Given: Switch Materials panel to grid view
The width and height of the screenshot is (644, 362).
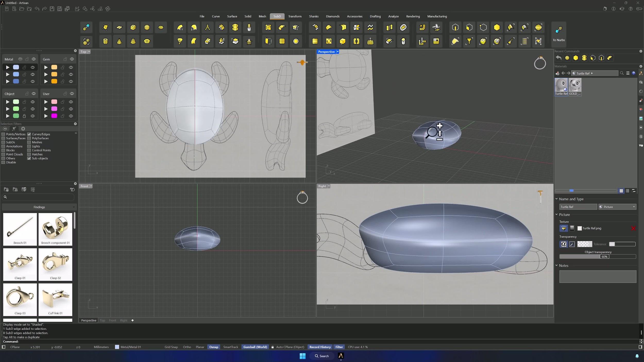Looking at the screenshot, I should [x=621, y=191].
